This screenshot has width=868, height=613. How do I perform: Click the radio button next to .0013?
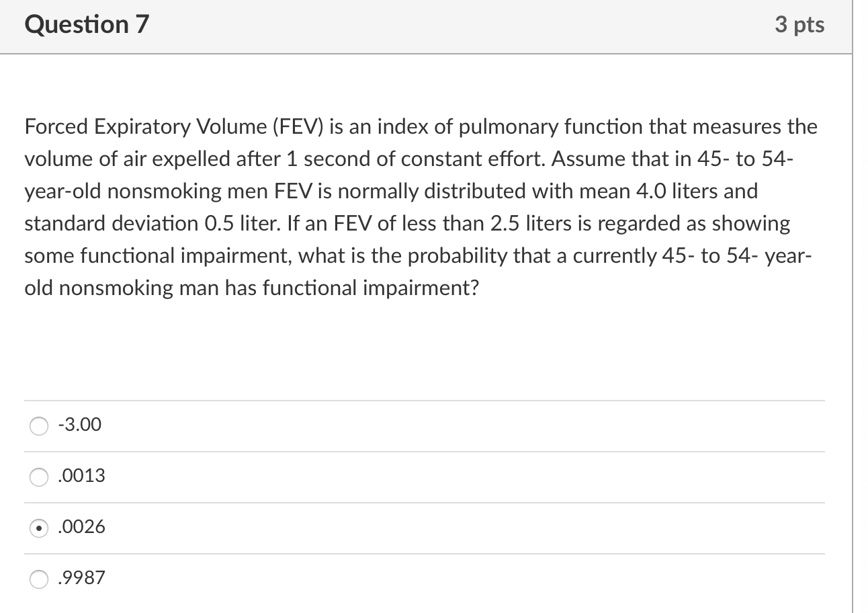[x=39, y=476]
